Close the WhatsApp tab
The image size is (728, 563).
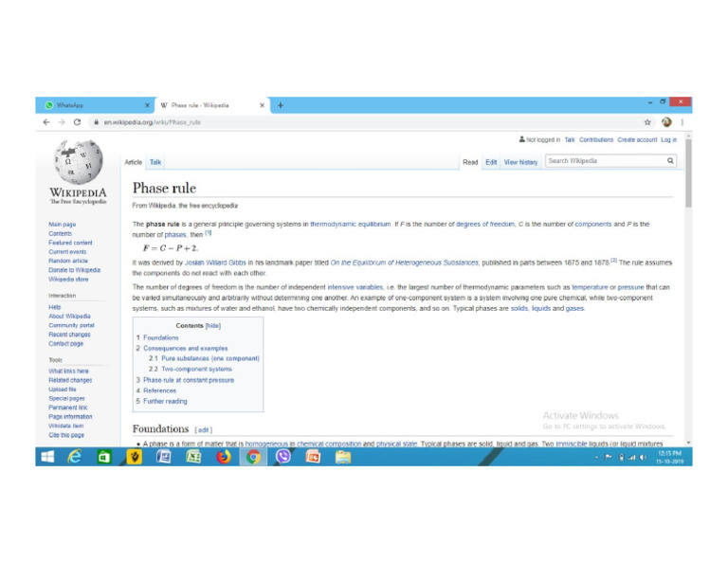coord(147,105)
